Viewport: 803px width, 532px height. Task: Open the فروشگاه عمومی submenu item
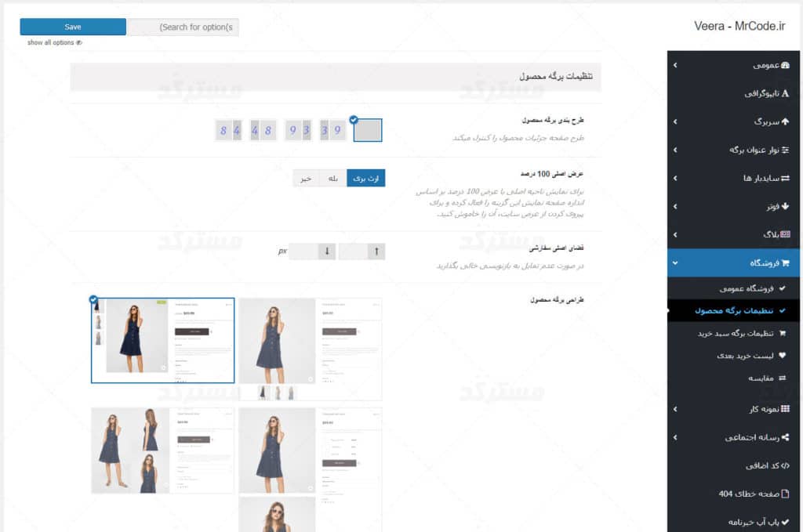(733, 288)
